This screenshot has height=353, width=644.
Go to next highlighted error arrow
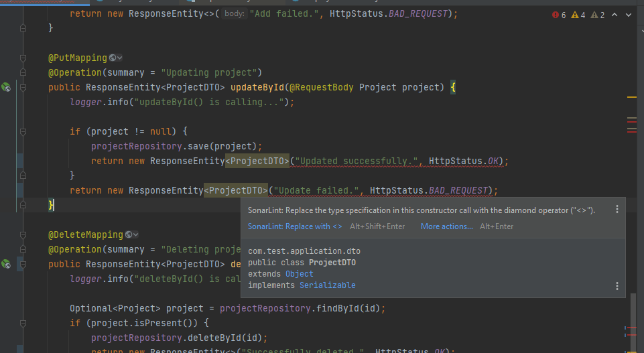pyautogui.click(x=629, y=15)
